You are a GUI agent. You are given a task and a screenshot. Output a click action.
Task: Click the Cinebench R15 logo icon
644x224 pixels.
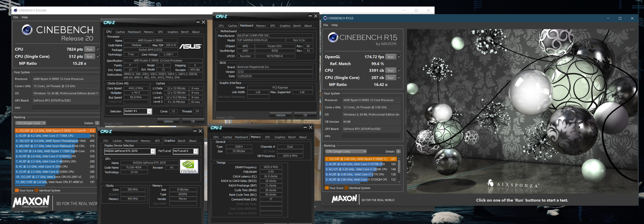coord(333,37)
